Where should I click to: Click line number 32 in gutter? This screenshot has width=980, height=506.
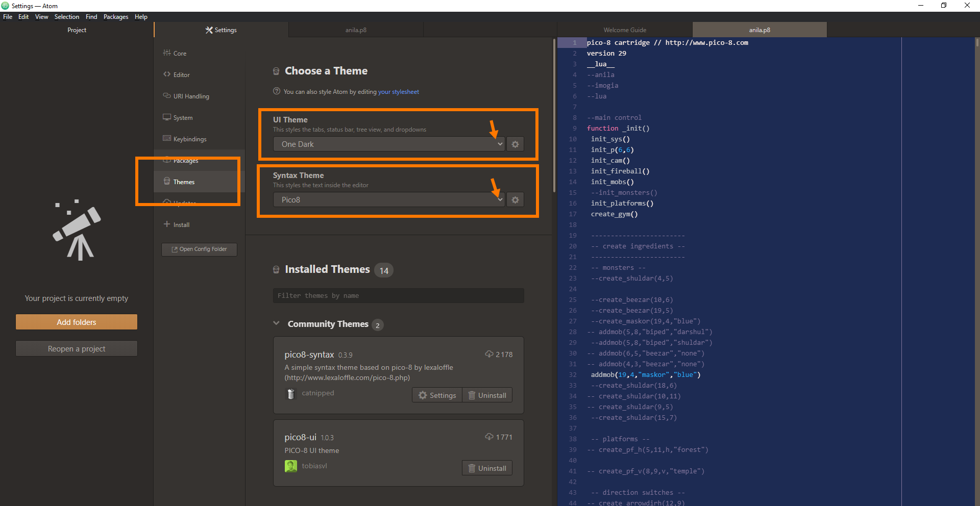(573, 375)
